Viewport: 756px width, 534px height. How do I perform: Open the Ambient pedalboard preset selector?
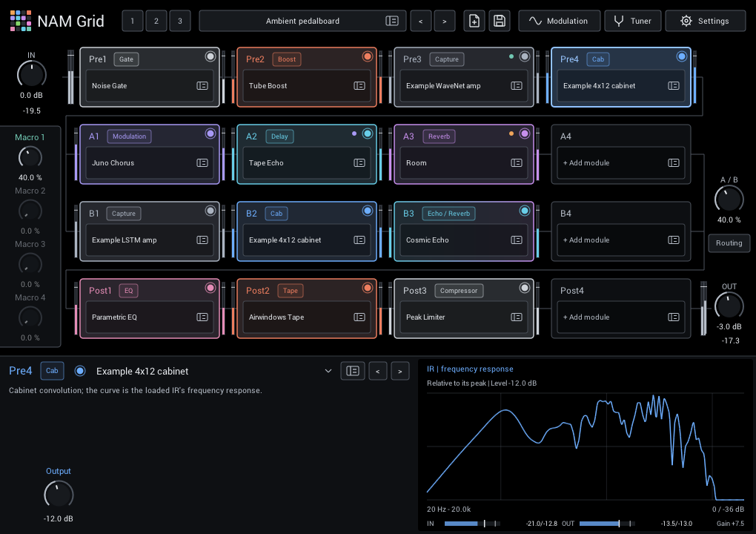[x=302, y=21]
